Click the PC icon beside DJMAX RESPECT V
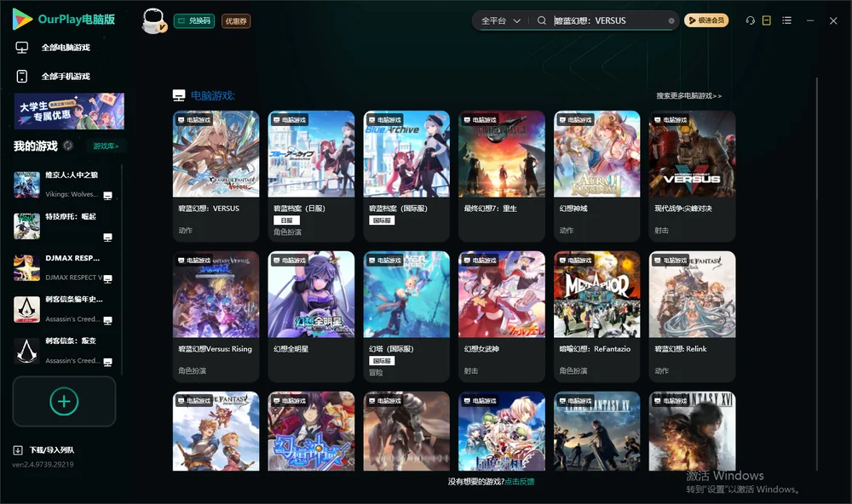This screenshot has height=504, width=852. pyautogui.click(x=107, y=279)
